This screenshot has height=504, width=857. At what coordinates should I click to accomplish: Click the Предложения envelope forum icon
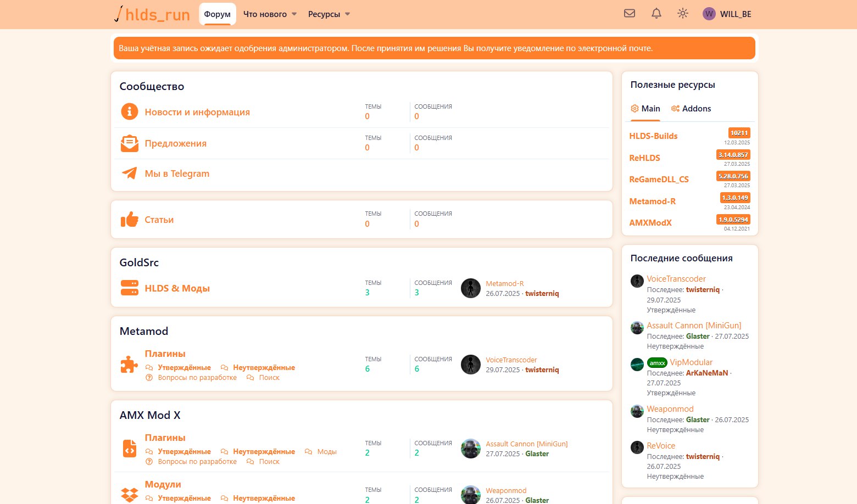pos(130,143)
